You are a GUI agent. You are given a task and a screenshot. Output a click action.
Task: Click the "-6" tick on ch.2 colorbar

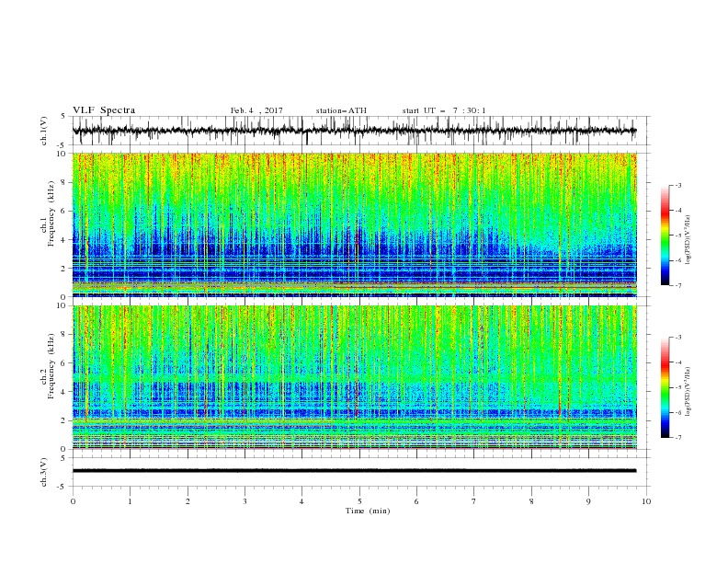678,412
